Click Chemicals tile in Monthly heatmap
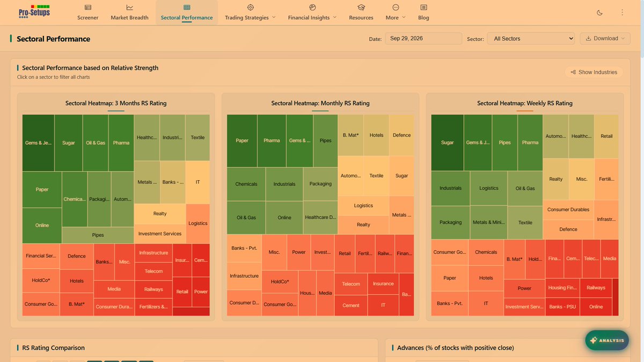 coord(246,184)
